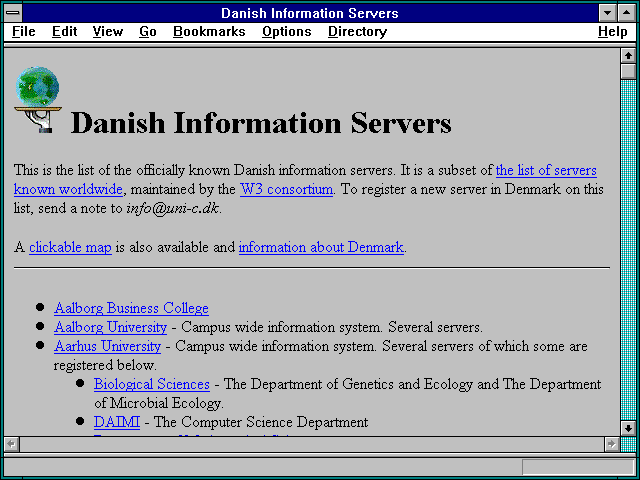Click the vertical scrollbar up arrow
Image resolution: width=640 pixels, height=480 pixels.
(628, 56)
